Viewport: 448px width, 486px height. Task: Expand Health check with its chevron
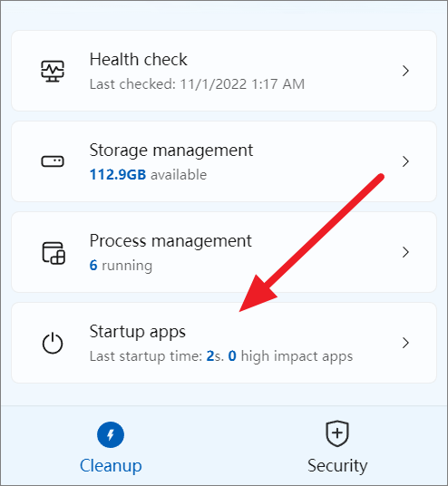point(405,71)
